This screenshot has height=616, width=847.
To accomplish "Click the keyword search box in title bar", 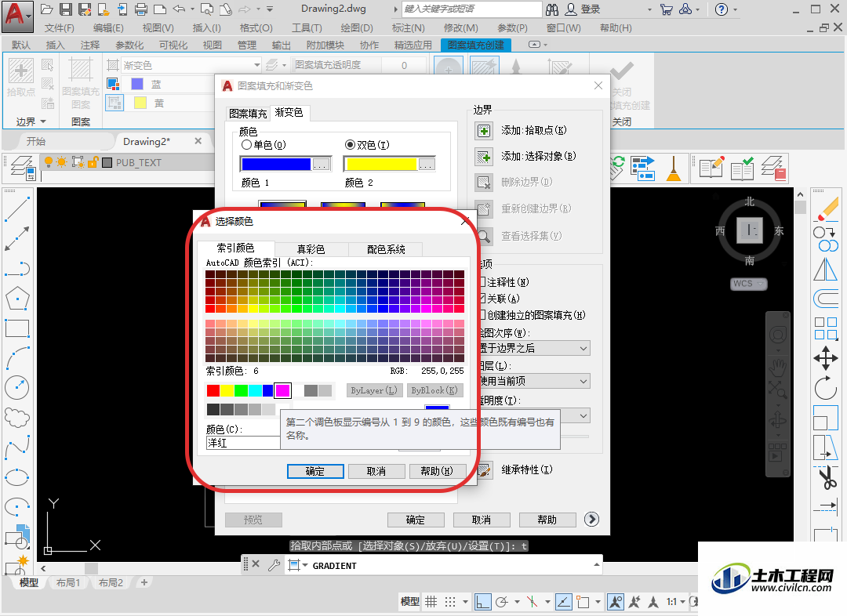I will [472, 9].
